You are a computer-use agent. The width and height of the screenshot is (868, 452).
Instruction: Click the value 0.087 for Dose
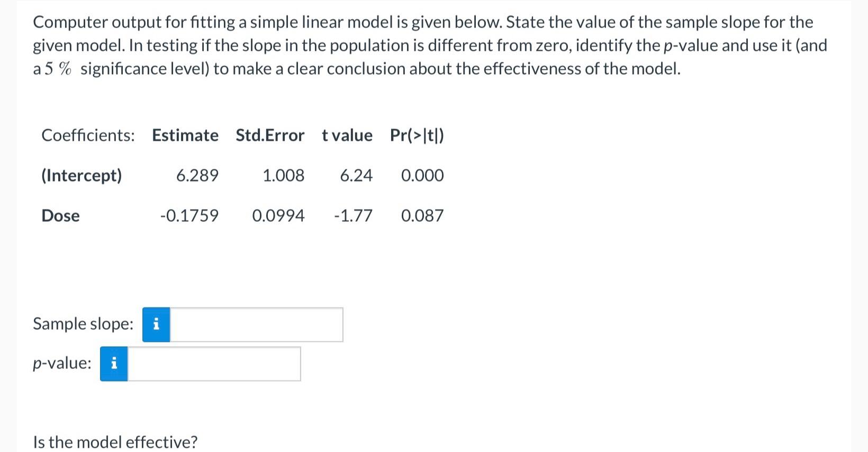[x=422, y=215]
